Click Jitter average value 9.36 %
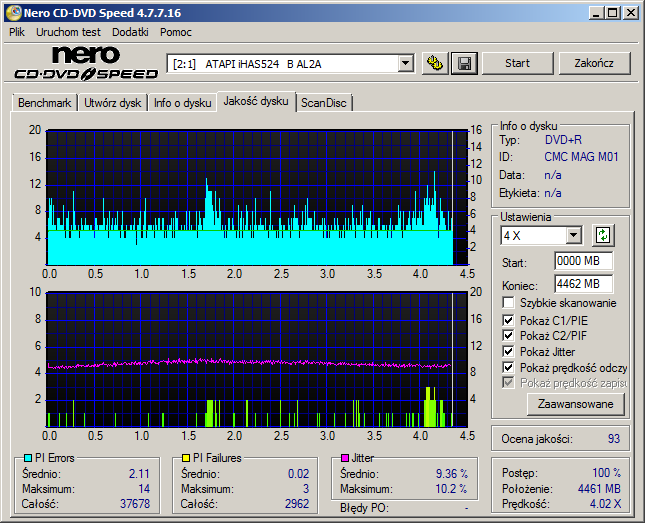Screen dimensions: 645x523 [452, 474]
